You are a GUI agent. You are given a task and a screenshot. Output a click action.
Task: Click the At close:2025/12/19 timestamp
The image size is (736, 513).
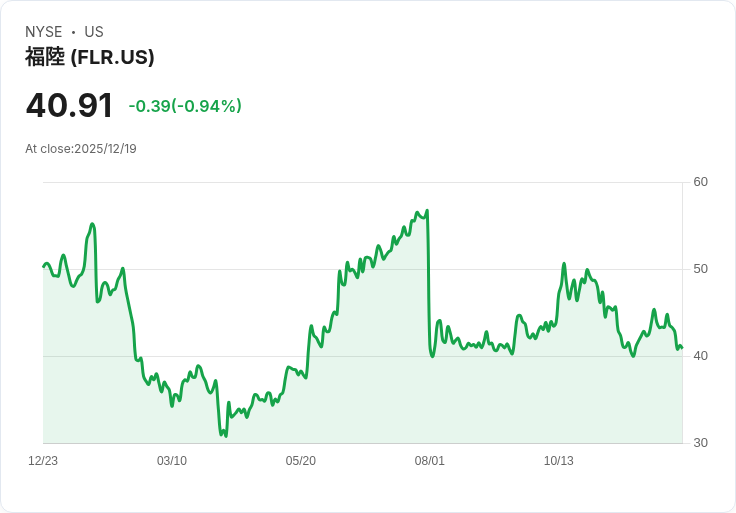coord(81,149)
